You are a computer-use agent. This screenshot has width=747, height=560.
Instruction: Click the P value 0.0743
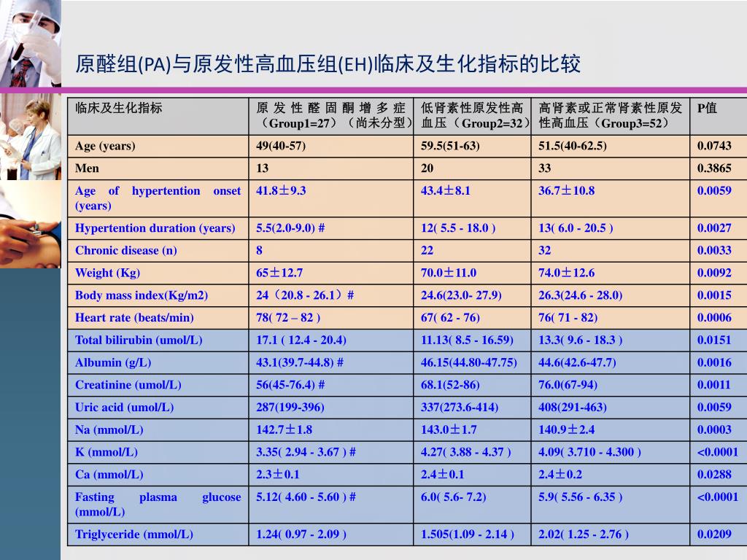tap(714, 146)
